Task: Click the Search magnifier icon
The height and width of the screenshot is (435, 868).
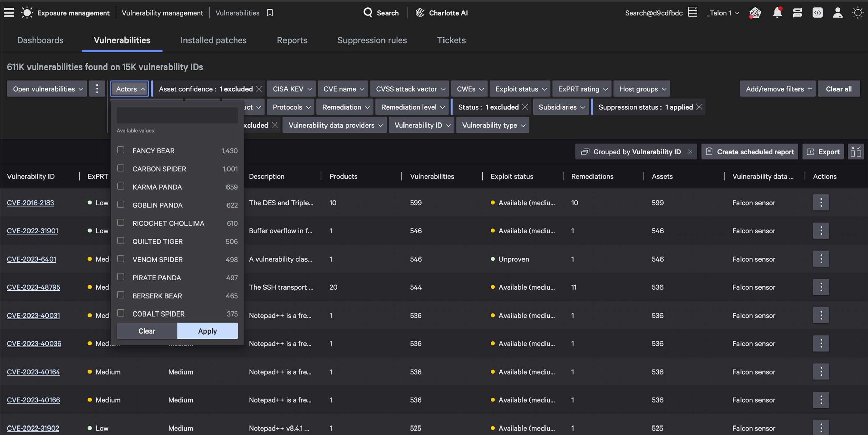Action: (368, 13)
